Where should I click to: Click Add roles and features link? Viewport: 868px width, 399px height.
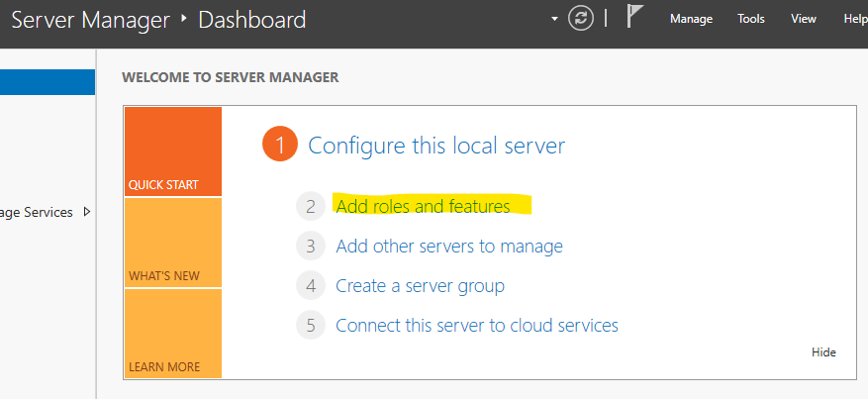pyautogui.click(x=423, y=207)
